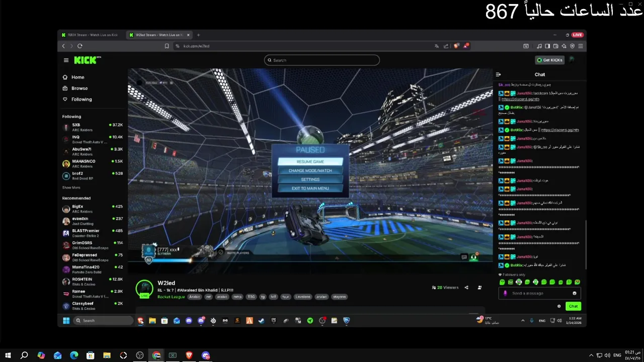
Task: Open inner Windows 11 Start button
Action: click(x=66, y=321)
